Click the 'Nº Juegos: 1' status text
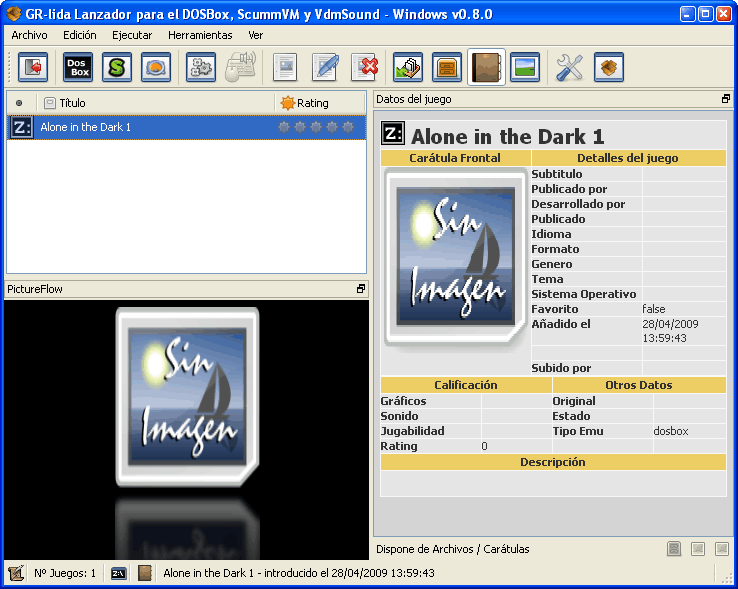 click(x=65, y=573)
